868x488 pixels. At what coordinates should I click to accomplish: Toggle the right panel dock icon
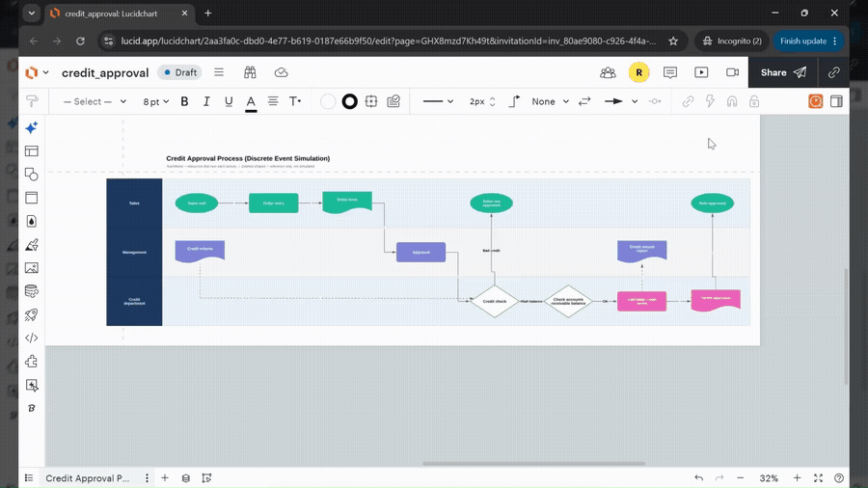pyautogui.click(x=836, y=101)
